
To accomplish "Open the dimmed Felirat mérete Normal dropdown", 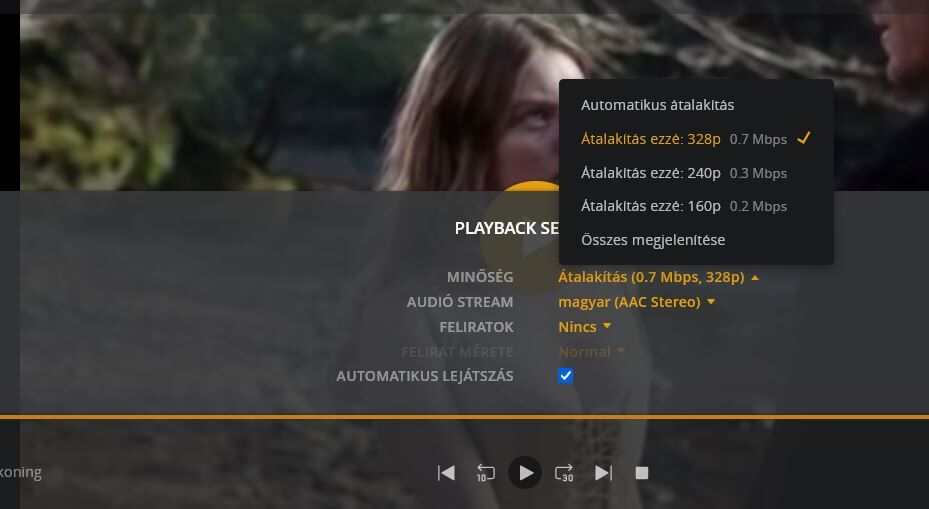I will [x=591, y=351].
